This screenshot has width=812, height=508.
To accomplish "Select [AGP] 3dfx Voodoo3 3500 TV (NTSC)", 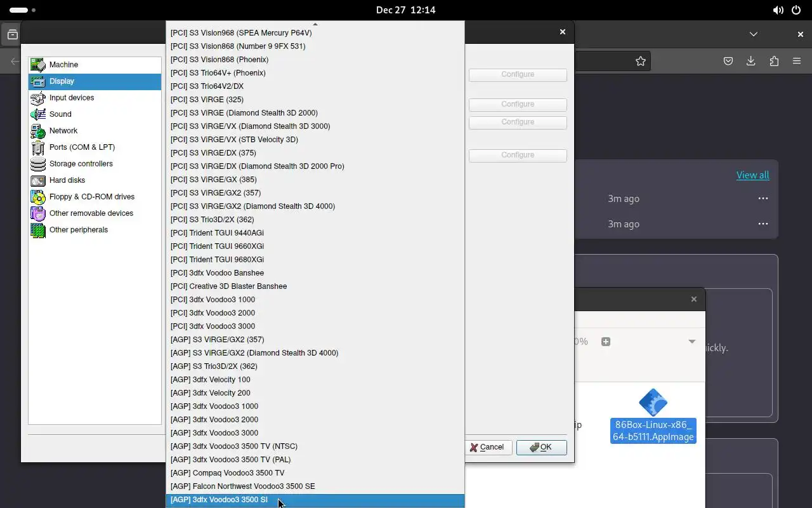I will click(315, 446).
